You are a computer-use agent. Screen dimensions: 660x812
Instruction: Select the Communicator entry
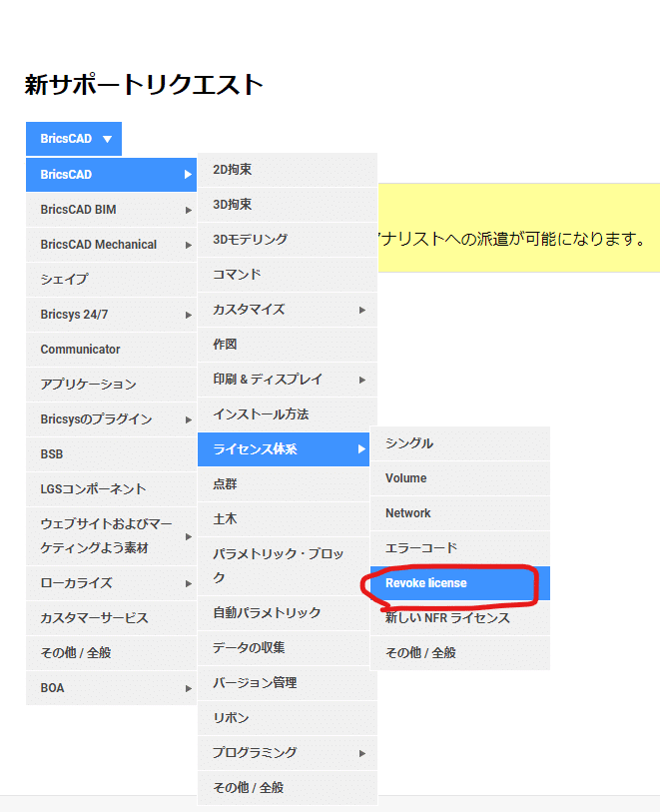[111, 350]
